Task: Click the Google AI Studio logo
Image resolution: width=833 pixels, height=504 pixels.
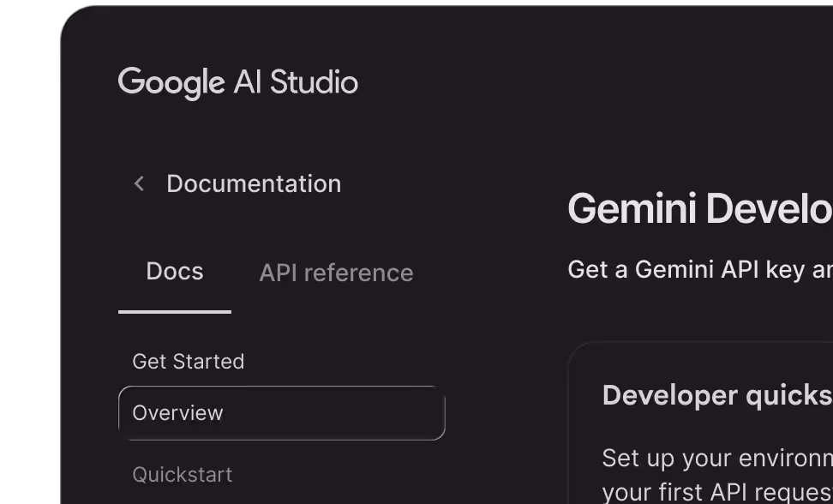Action: tap(238, 83)
